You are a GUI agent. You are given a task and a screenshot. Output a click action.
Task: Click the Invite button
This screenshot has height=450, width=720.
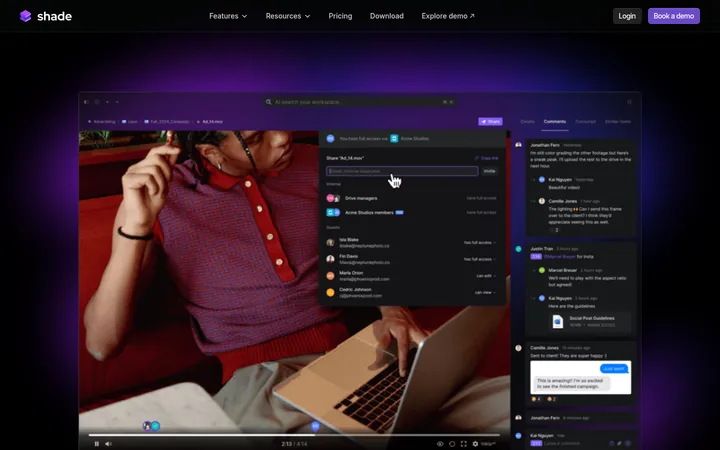tap(489, 171)
